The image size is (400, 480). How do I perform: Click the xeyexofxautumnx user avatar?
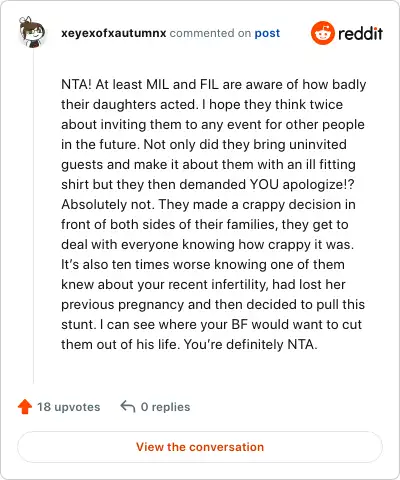(32, 32)
